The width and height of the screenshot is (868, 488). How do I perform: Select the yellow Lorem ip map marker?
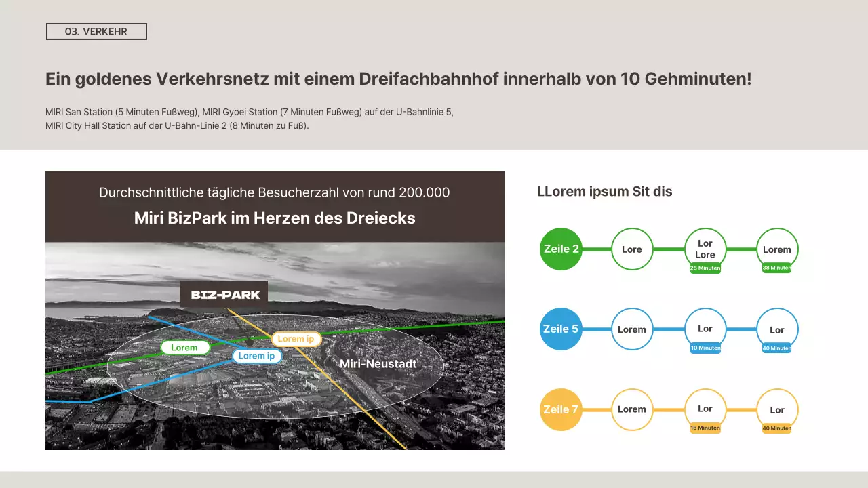(x=296, y=338)
